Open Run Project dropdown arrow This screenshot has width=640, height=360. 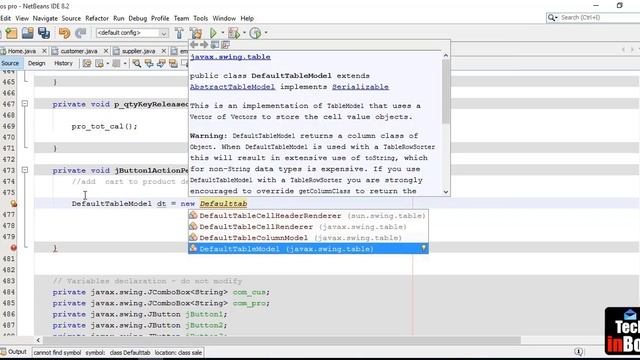[x=222, y=33]
